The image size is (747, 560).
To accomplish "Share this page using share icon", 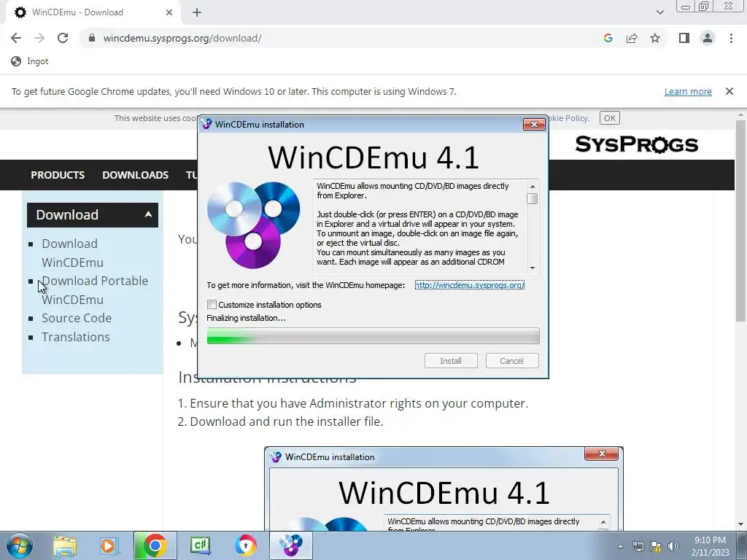I will click(632, 38).
